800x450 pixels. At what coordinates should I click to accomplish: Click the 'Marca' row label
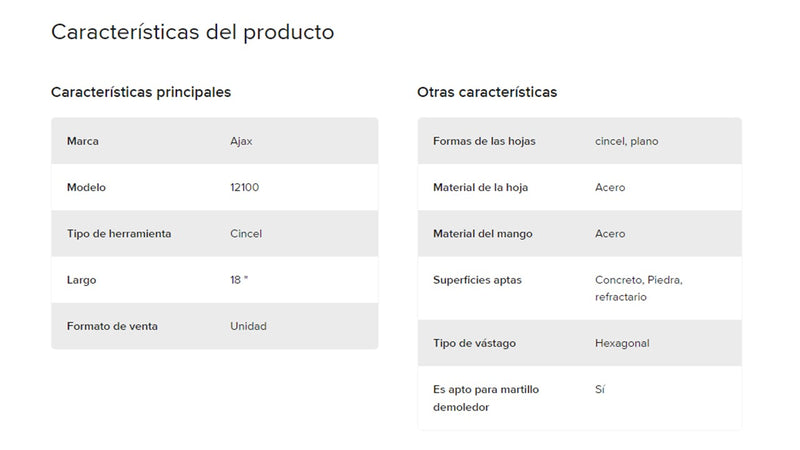point(83,141)
